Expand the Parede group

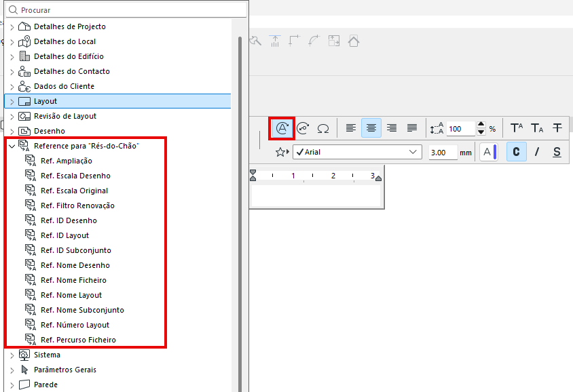pyautogui.click(x=12, y=385)
